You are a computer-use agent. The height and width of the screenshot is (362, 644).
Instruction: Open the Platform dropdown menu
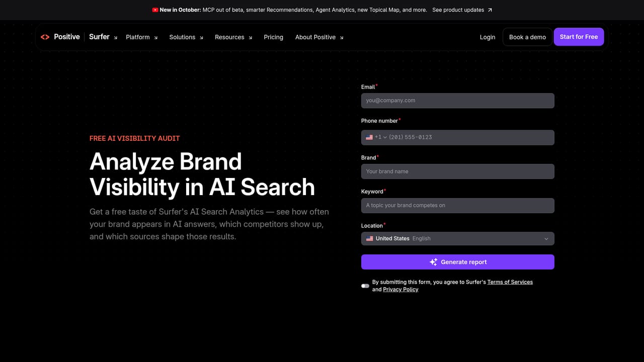[141, 37]
